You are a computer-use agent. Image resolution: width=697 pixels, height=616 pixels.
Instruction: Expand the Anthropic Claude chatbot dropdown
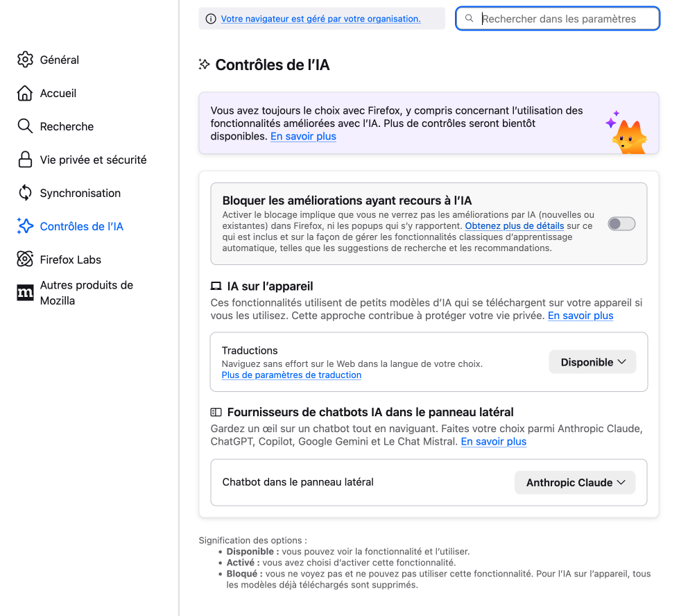[x=575, y=483]
